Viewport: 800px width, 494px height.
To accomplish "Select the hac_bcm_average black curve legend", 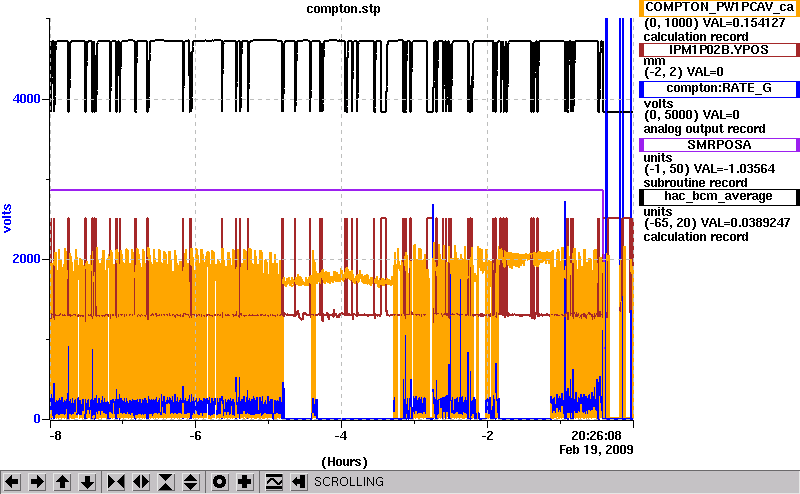I will [719, 197].
